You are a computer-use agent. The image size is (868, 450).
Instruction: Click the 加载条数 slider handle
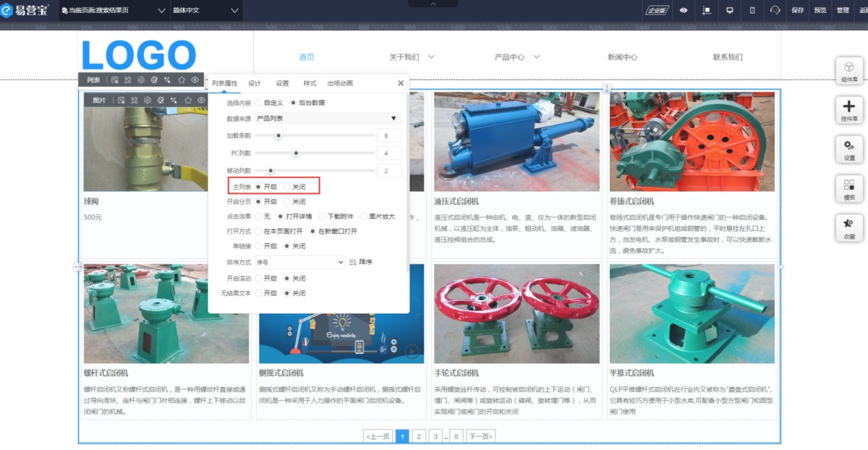[x=278, y=135]
